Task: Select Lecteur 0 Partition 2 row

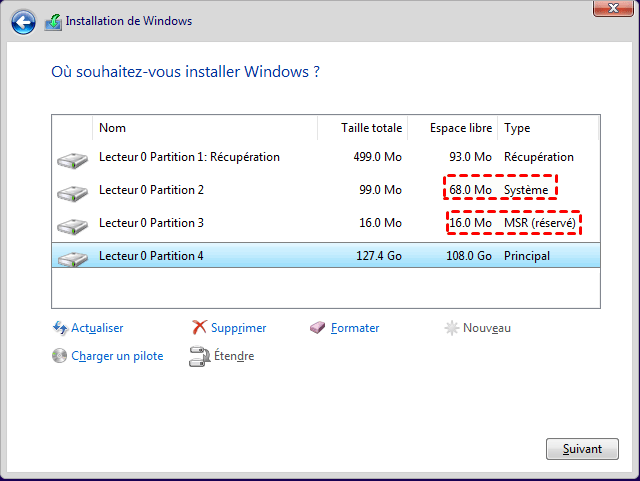Action: click(326, 190)
